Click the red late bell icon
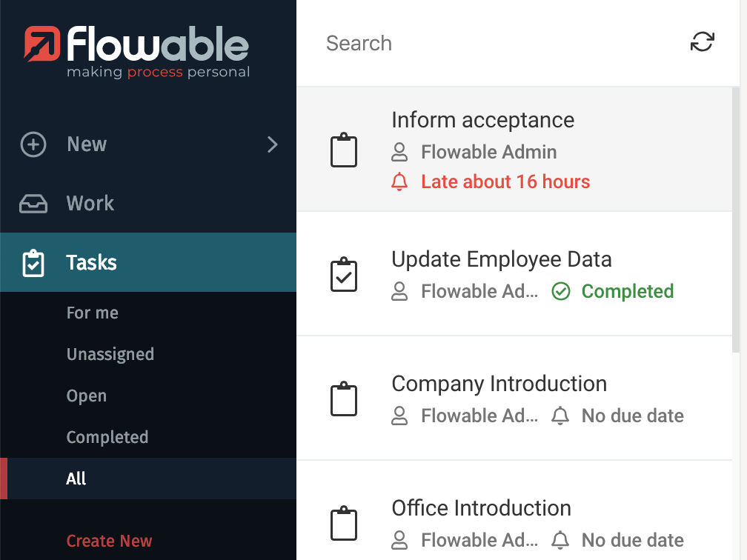 (x=399, y=181)
